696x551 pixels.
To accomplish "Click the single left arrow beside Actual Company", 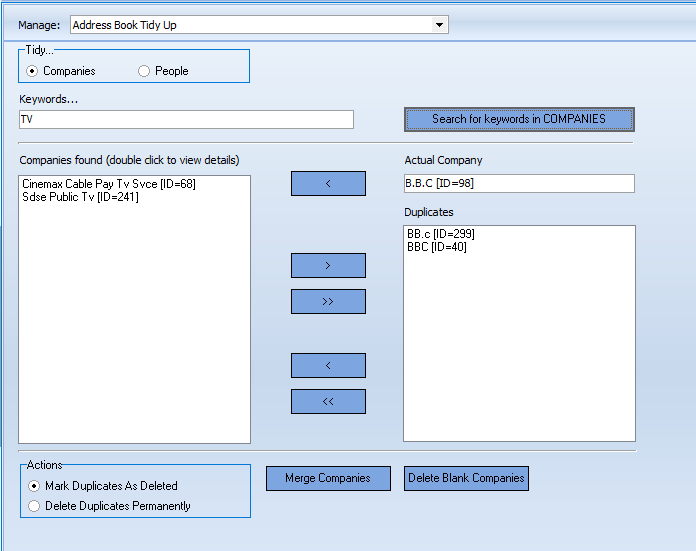I will 328,183.
